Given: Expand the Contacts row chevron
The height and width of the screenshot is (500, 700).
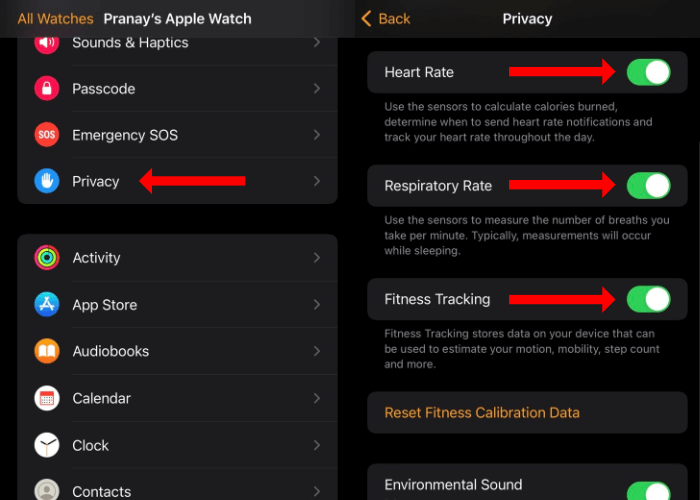Looking at the screenshot, I should [317, 492].
